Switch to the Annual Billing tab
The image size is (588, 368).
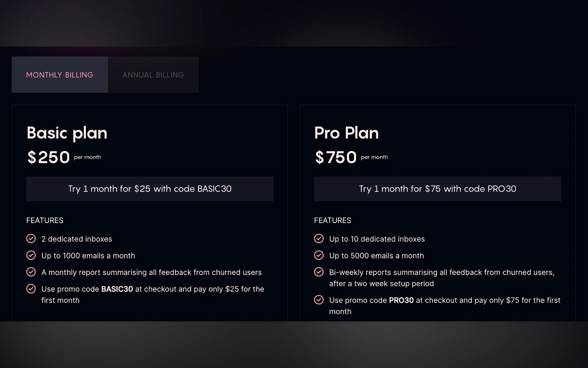pyautogui.click(x=153, y=75)
